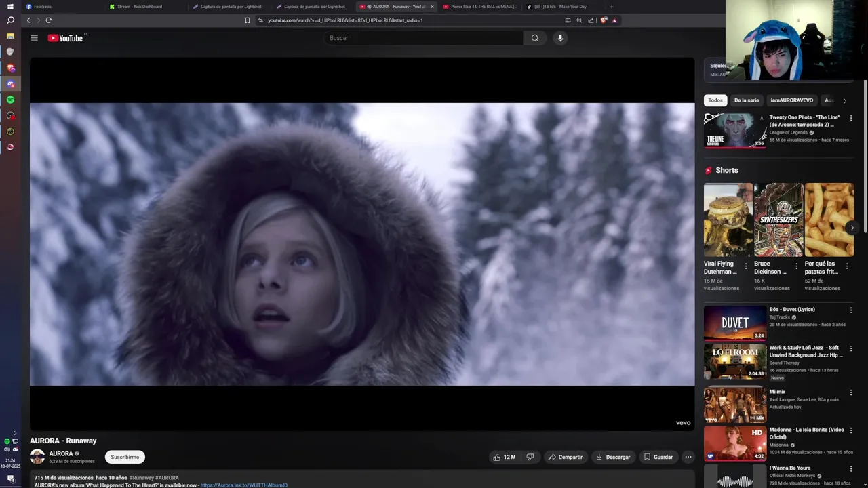Start voice search with the microphone
868x488 pixels.
click(x=560, y=38)
